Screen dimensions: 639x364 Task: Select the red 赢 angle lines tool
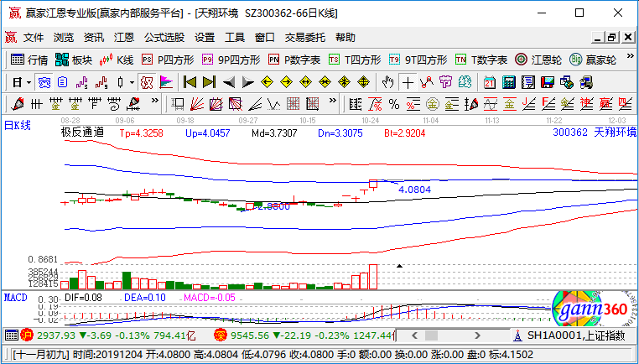[x=605, y=105]
